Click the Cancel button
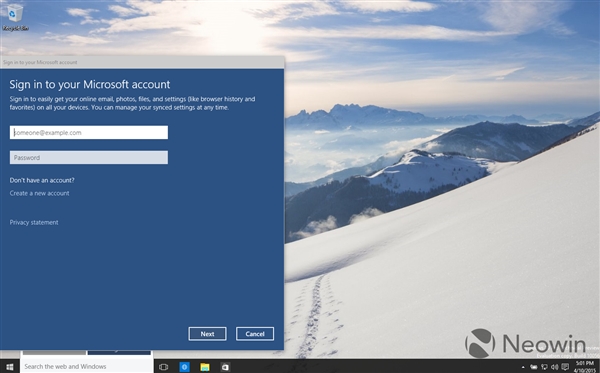This screenshot has width=600, height=373. tap(255, 334)
